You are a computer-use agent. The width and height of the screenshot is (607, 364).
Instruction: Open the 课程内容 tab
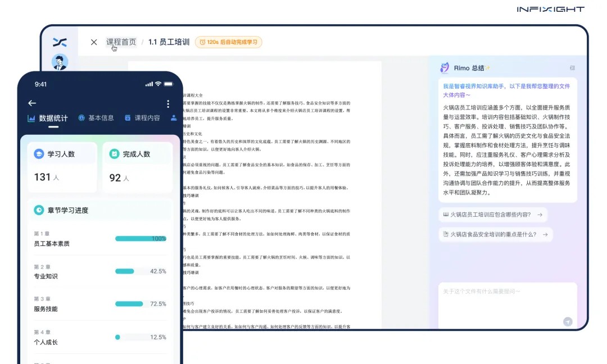(x=146, y=117)
